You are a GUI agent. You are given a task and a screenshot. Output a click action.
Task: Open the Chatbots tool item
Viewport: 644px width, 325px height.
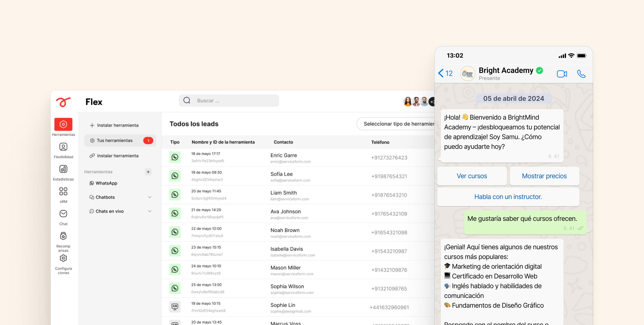click(102, 197)
